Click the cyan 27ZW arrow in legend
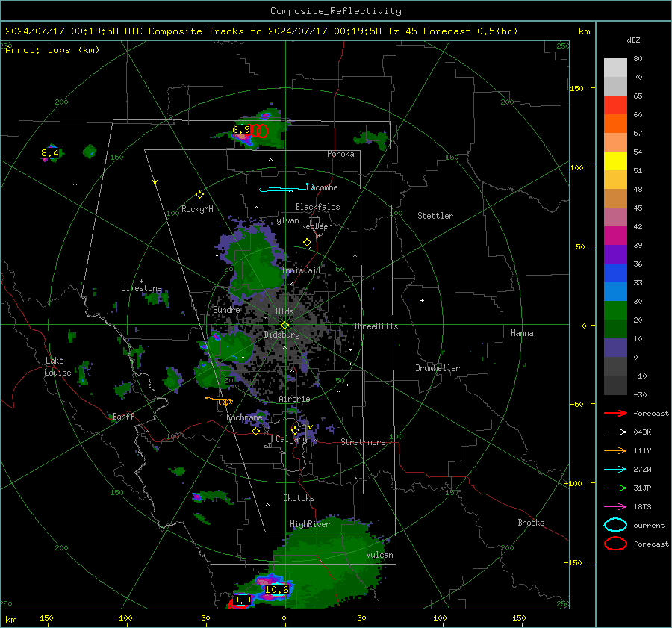Screen dimensions: 672x628 click(615, 470)
